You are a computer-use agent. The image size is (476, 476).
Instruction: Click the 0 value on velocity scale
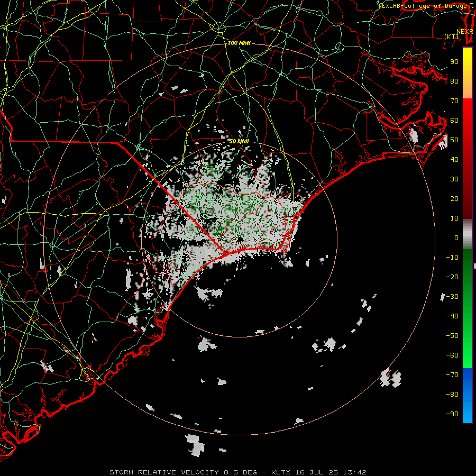pyautogui.click(x=456, y=238)
